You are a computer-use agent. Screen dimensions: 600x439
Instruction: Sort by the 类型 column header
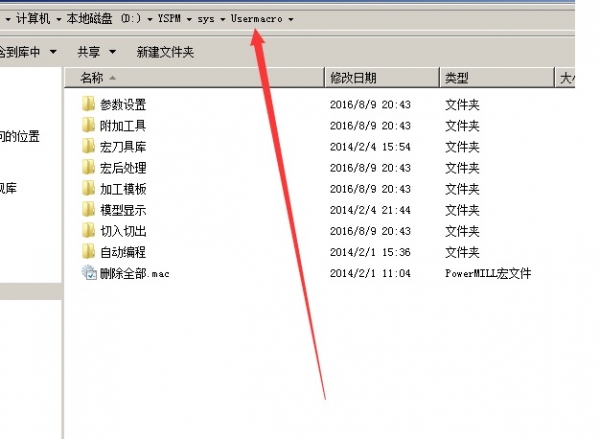(x=497, y=78)
